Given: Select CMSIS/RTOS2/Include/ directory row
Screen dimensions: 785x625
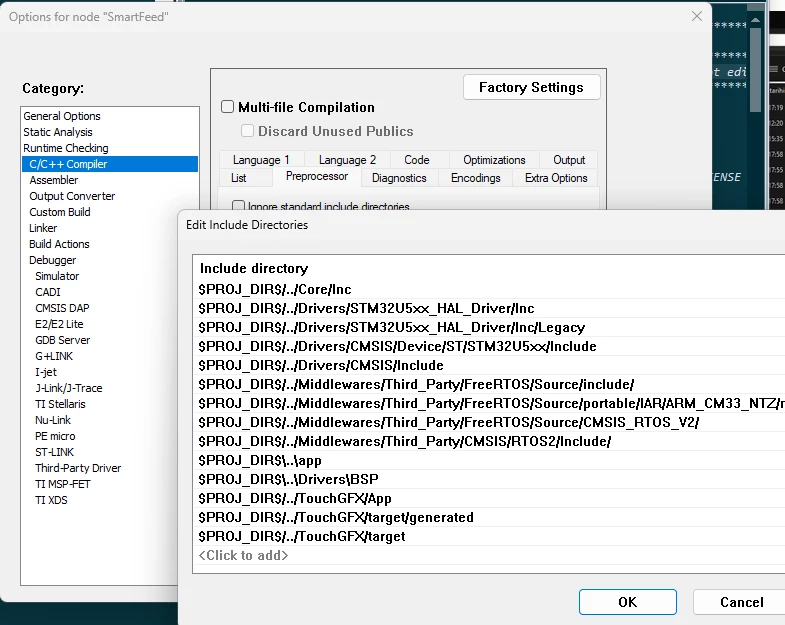Looking at the screenshot, I should tap(489, 442).
